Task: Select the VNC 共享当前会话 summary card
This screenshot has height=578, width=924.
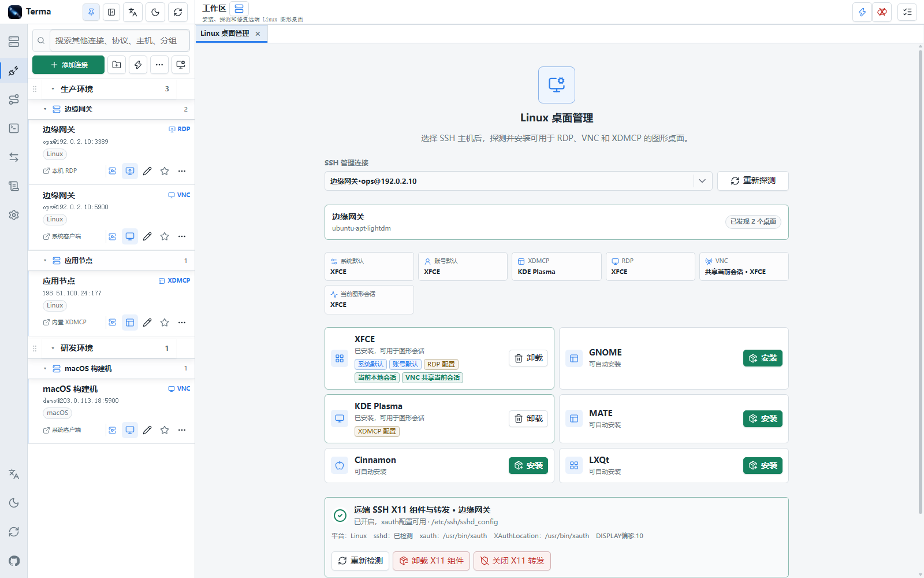Action: click(744, 266)
